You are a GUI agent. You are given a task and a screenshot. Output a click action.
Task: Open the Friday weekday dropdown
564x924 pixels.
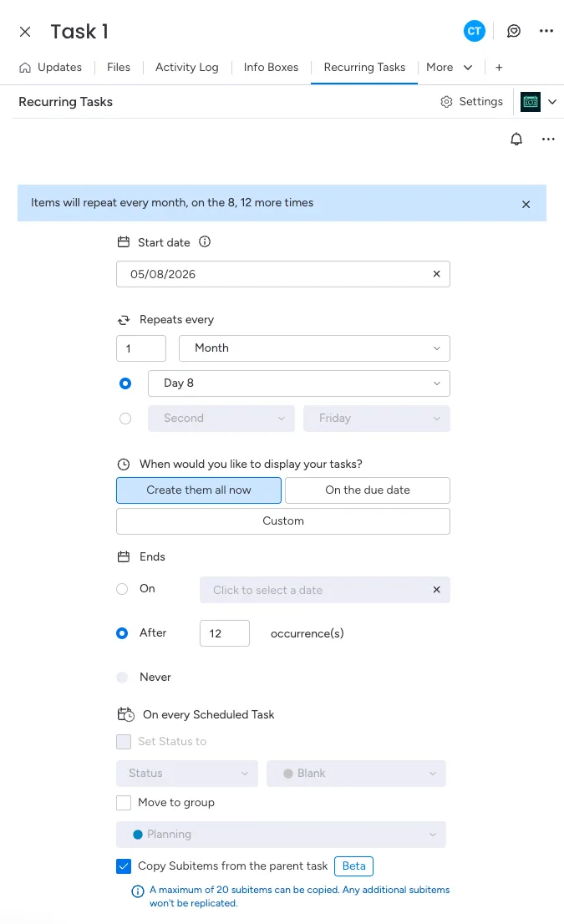pos(377,419)
